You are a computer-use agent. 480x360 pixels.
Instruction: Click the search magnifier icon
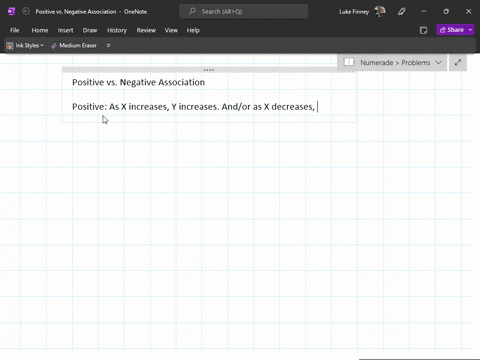(192, 11)
